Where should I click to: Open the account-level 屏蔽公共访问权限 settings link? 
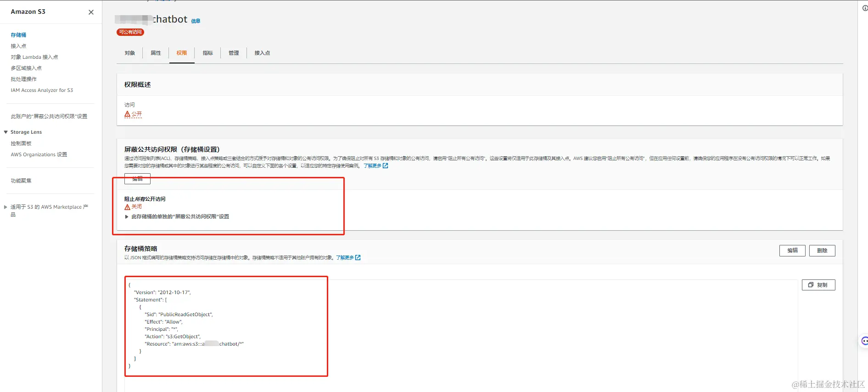(49, 116)
